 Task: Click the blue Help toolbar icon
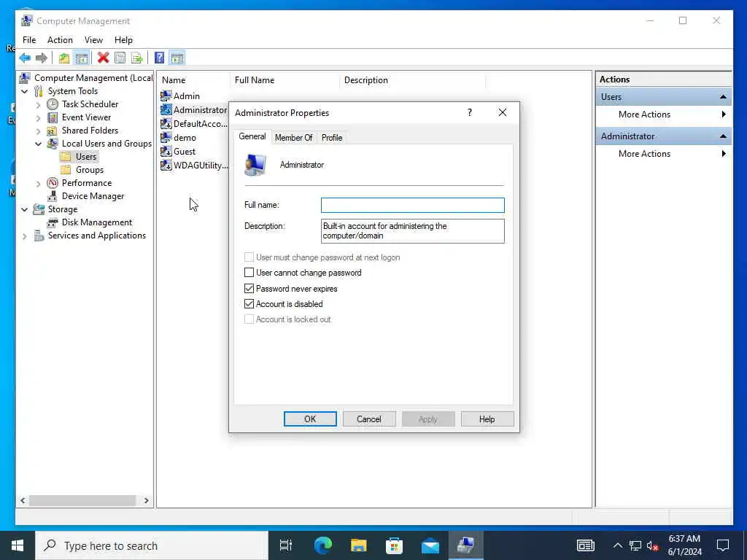click(x=160, y=58)
